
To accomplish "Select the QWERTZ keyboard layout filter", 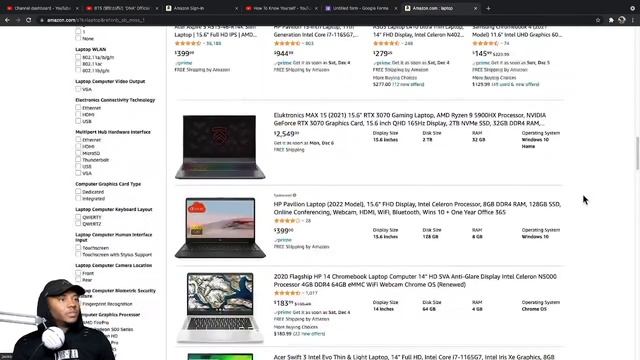I will point(78,224).
